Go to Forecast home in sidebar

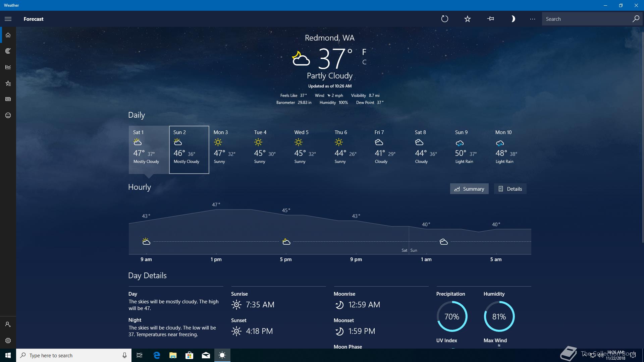coord(8,35)
